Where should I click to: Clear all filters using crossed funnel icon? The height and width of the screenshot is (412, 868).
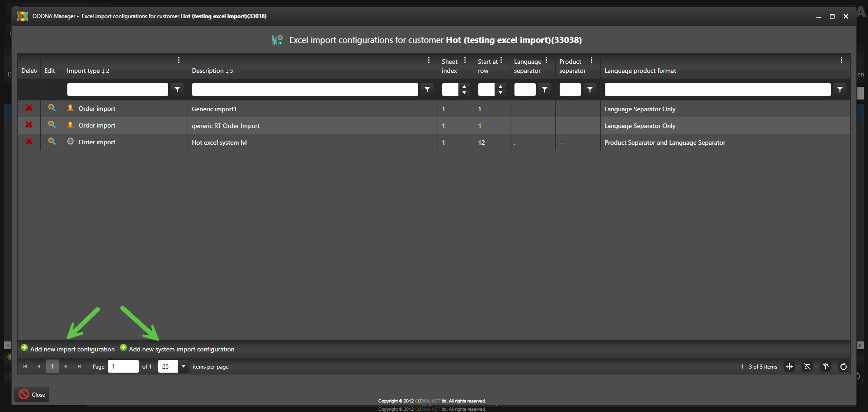[x=826, y=367]
